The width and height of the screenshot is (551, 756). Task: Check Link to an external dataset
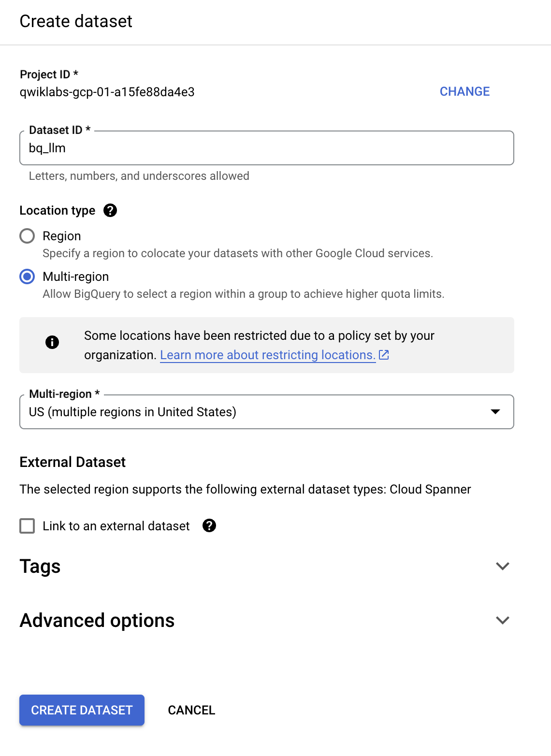(x=27, y=525)
